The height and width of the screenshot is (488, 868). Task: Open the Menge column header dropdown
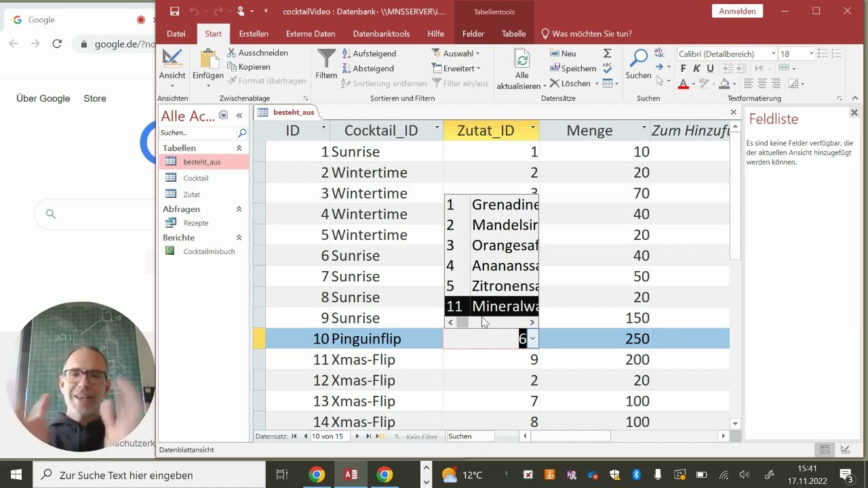[644, 129]
